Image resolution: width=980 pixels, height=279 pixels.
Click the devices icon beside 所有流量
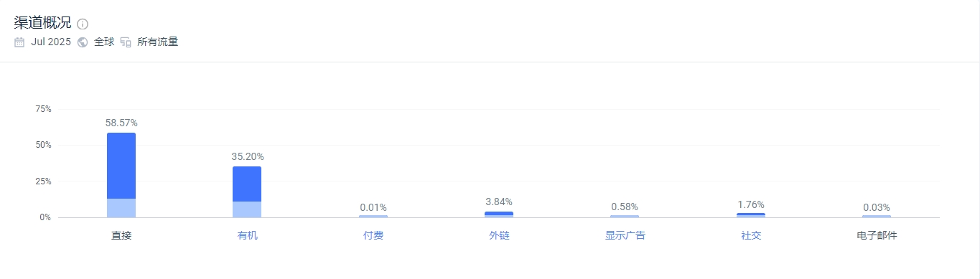click(x=126, y=42)
